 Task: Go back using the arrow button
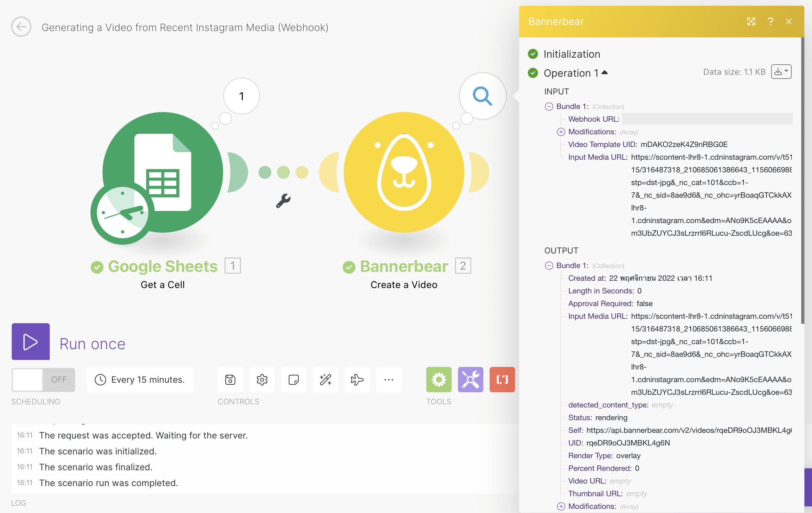[21, 27]
